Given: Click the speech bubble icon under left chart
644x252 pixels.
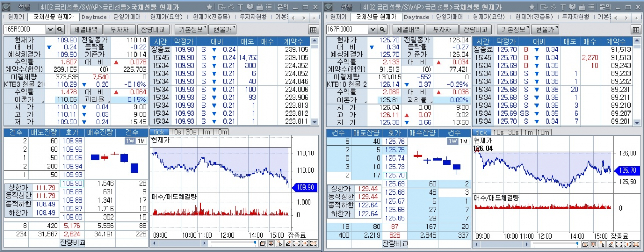Looking at the screenshot, I should tap(271, 243).
